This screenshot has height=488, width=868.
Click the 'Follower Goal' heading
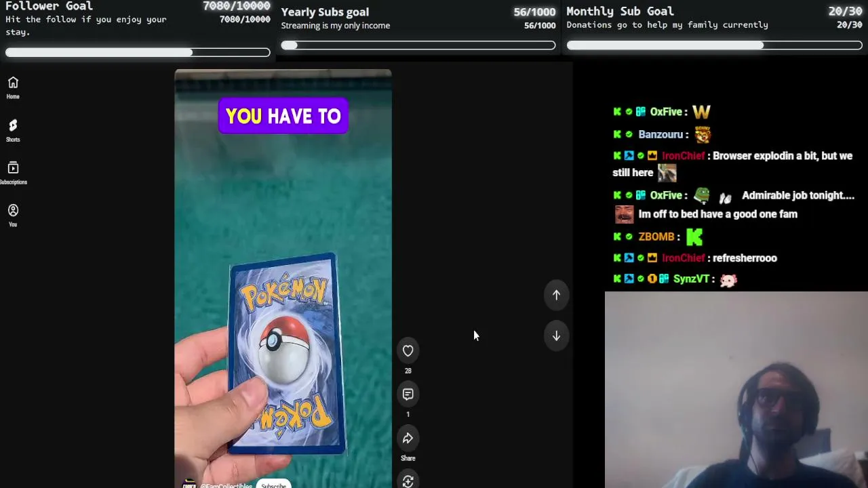point(49,6)
